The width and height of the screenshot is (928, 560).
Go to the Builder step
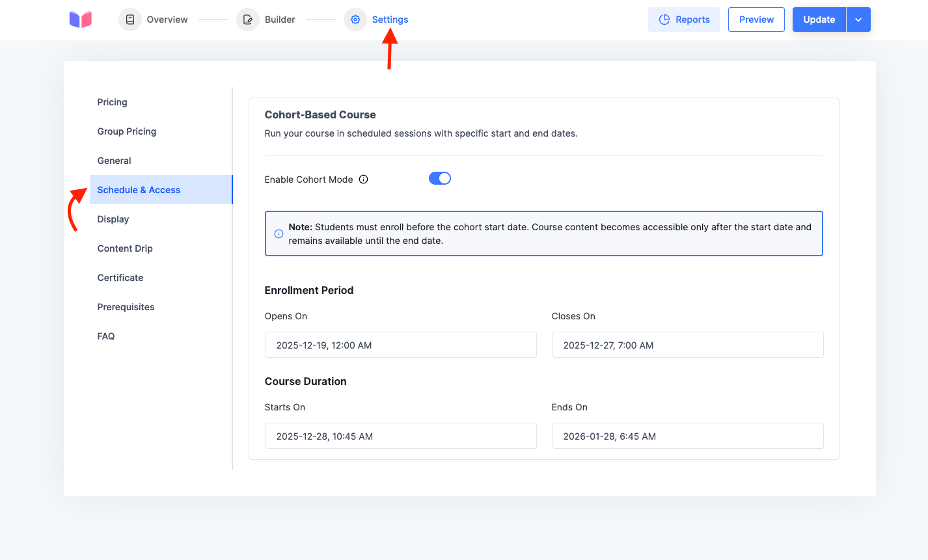click(x=266, y=20)
